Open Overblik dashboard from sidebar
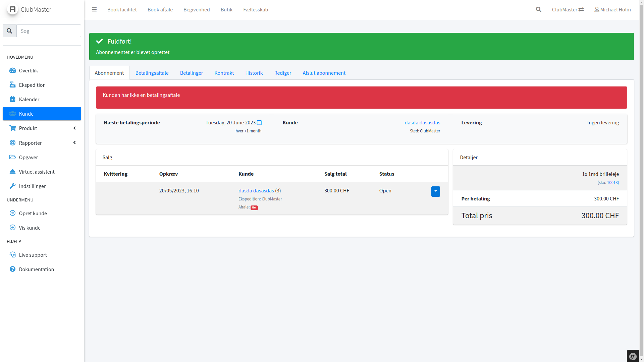The image size is (644, 362). click(28, 70)
